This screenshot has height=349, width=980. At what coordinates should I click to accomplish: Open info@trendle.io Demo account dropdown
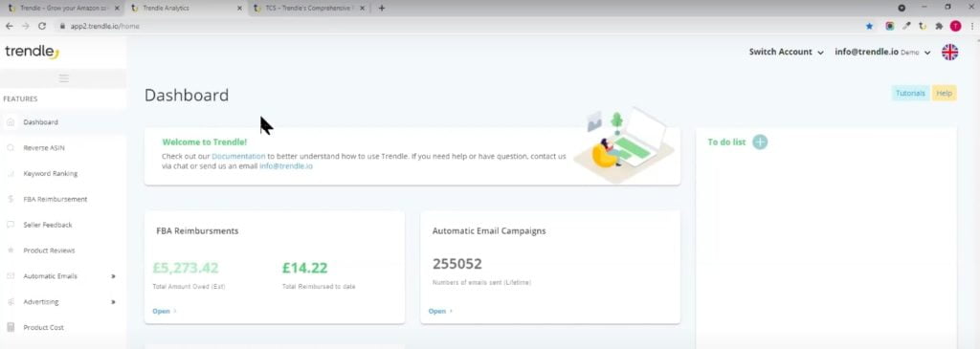(883, 53)
